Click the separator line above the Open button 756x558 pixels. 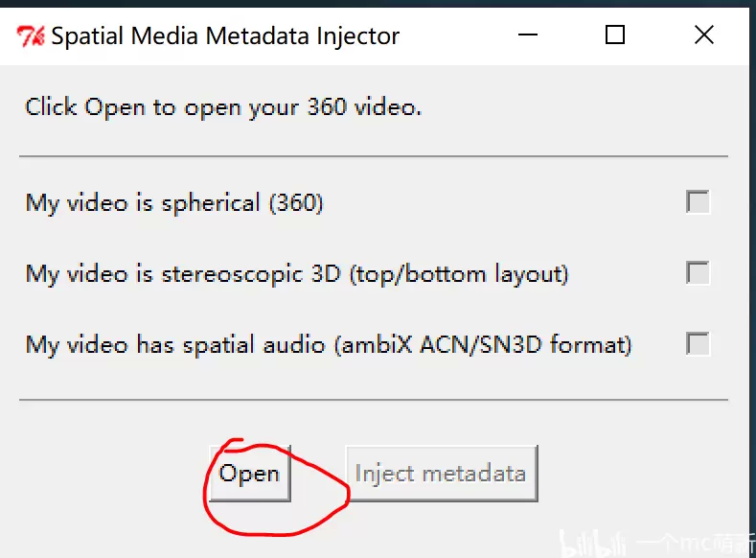[374, 400]
